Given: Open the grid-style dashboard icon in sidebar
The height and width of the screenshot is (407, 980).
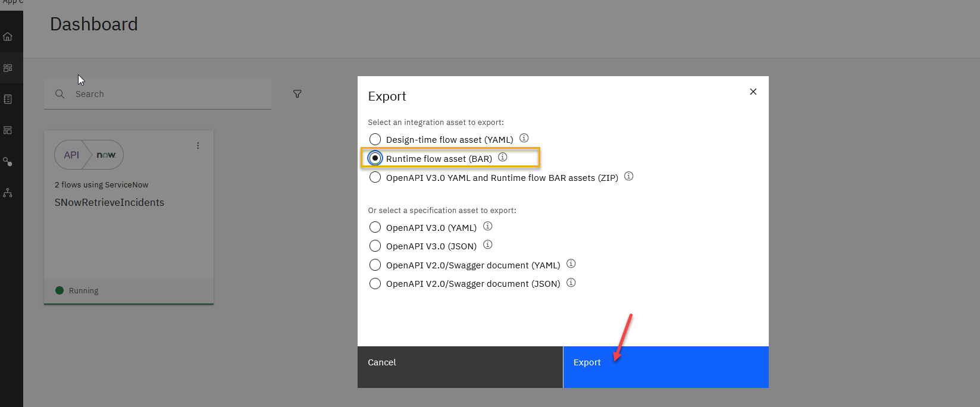Looking at the screenshot, I should tap(8, 68).
